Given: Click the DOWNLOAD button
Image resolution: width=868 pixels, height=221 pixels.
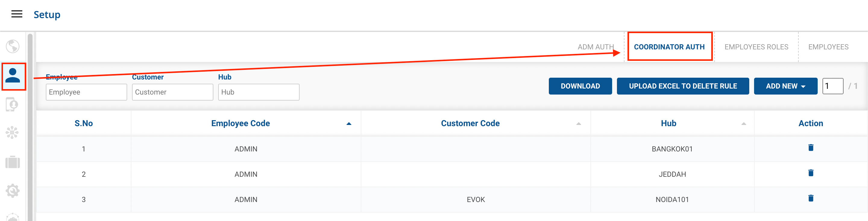Looking at the screenshot, I should [x=580, y=86].
